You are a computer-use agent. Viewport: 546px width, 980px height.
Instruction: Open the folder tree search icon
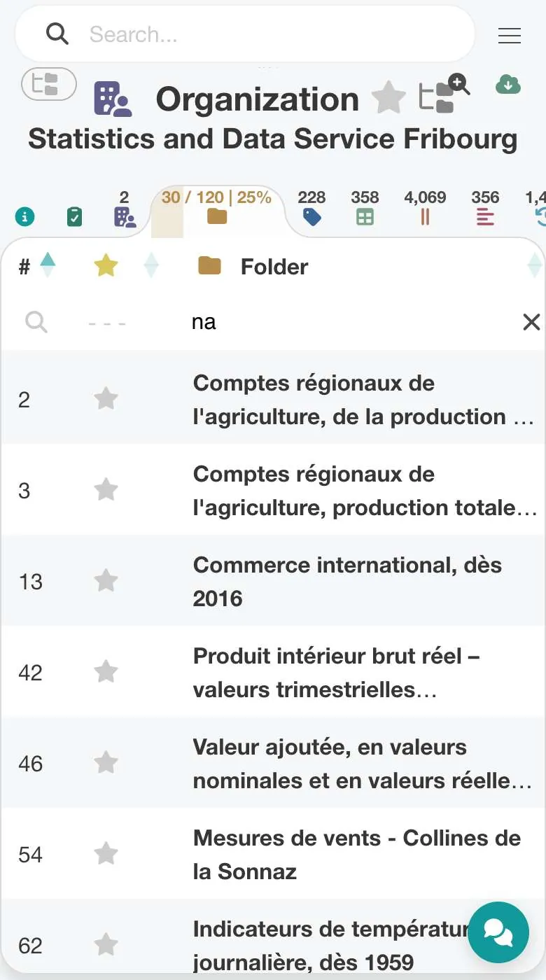pos(444,93)
